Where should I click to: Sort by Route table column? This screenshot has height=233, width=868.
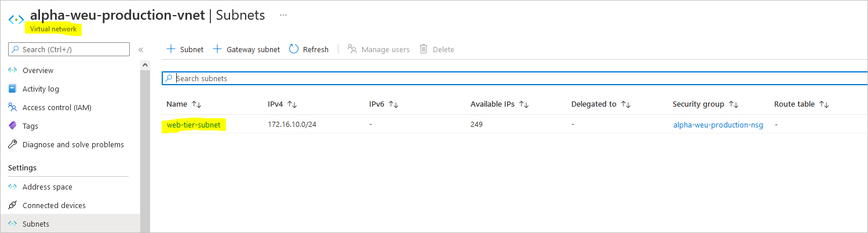tap(801, 104)
